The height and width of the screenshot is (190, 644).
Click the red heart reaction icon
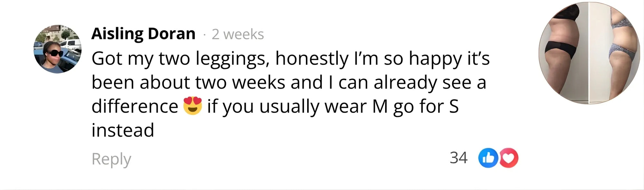pyautogui.click(x=508, y=158)
